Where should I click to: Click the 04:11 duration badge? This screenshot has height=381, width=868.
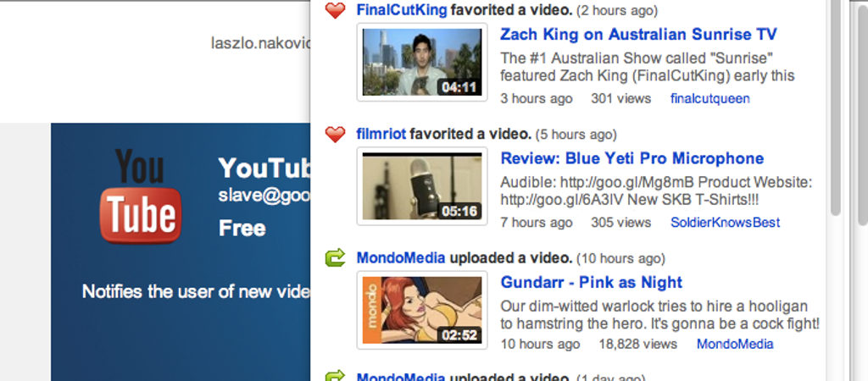tap(459, 87)
